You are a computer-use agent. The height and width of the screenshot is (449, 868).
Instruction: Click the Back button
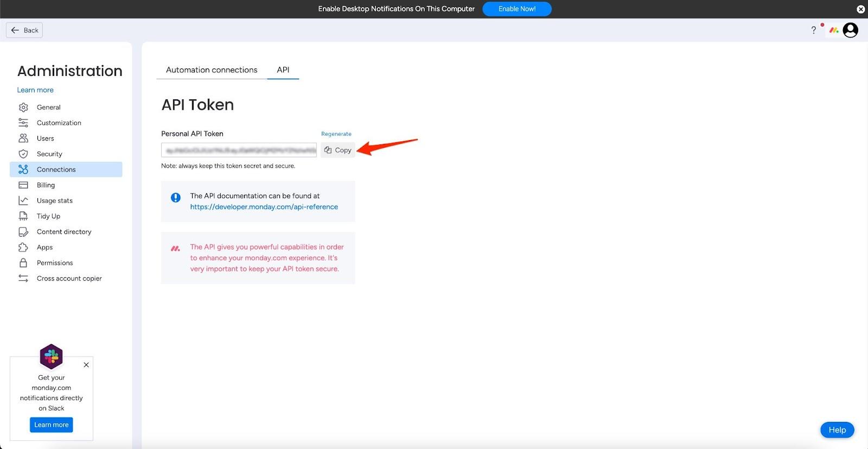point(24,30)
